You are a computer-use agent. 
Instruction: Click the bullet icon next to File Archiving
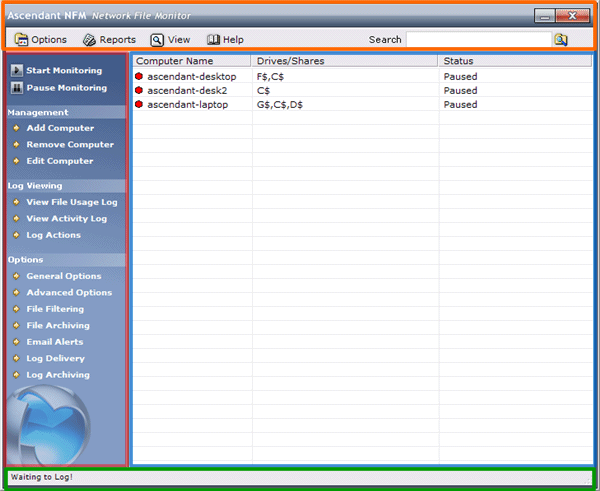pos(16,325)
